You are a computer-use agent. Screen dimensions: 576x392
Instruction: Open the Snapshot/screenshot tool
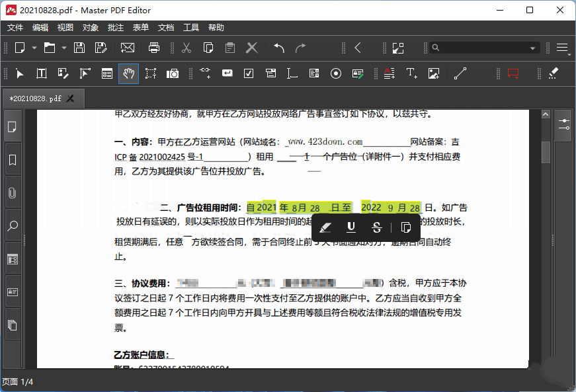pos(173,73)
